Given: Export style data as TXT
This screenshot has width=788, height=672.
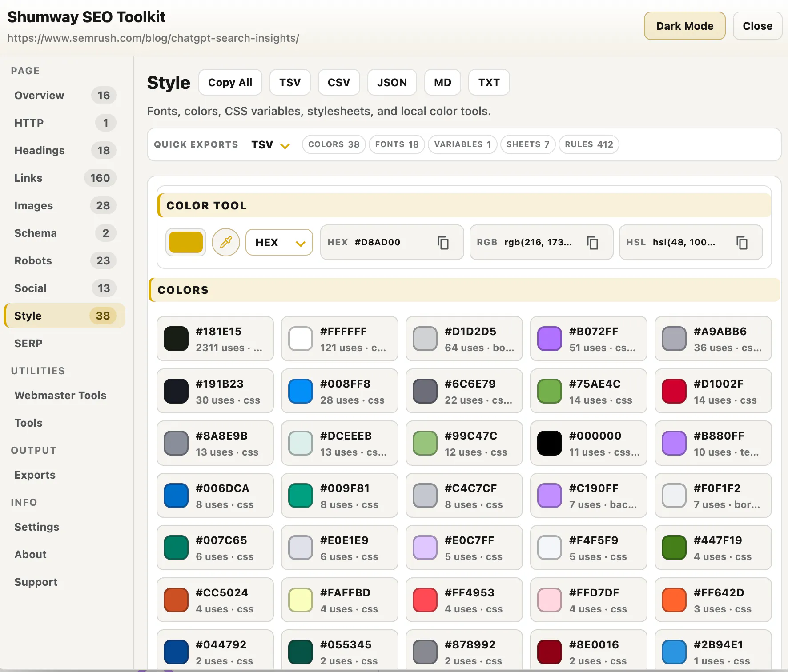Looking at the screenshot, I should pos(489,82).
